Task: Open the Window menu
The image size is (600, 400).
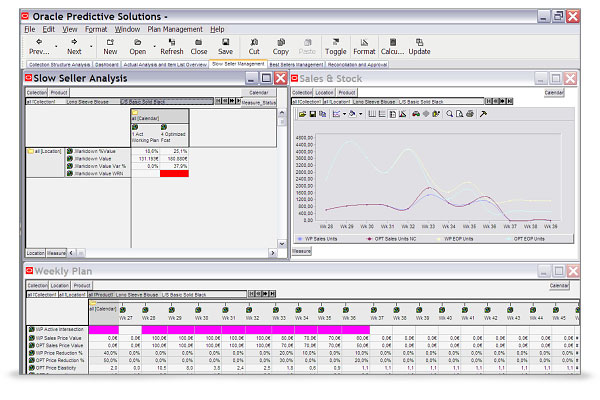Action: point(127,29)
